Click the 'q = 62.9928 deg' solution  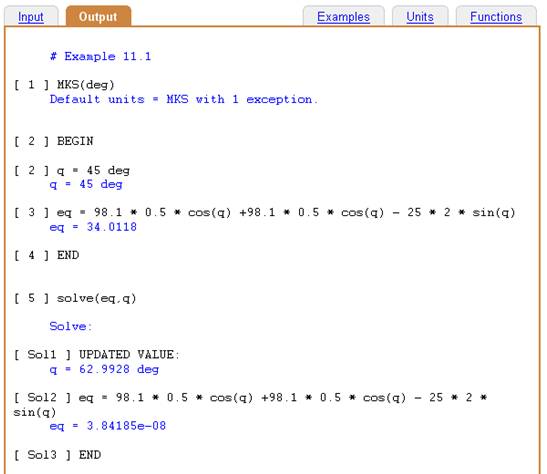tap(104, 369)
